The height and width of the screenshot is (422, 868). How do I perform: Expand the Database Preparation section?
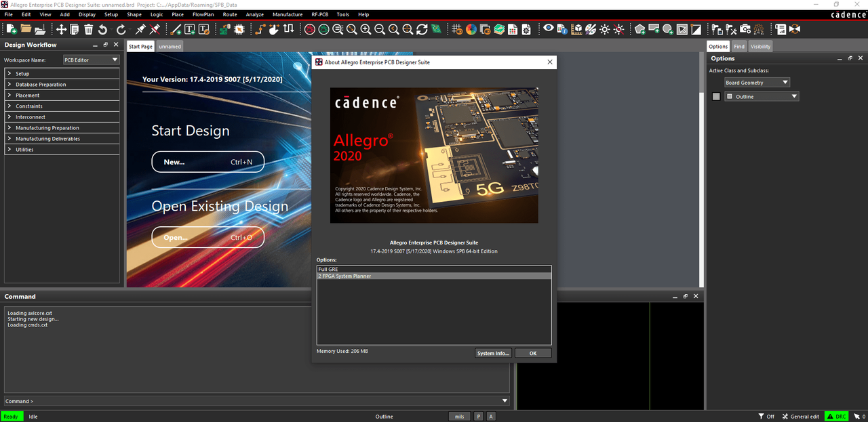point(62,85)
